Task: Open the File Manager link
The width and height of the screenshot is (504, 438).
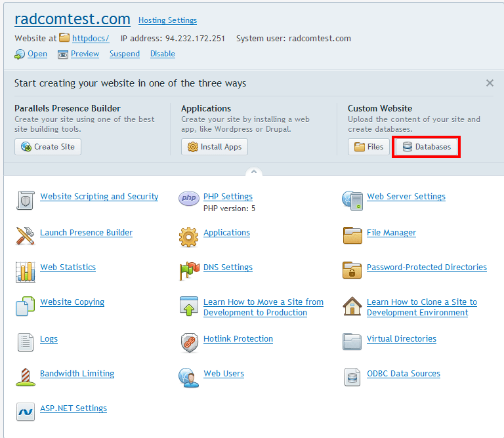Action: (391, 233)
